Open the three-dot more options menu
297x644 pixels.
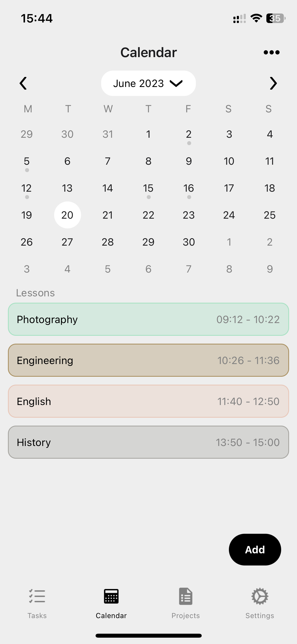tap(271, 52)
